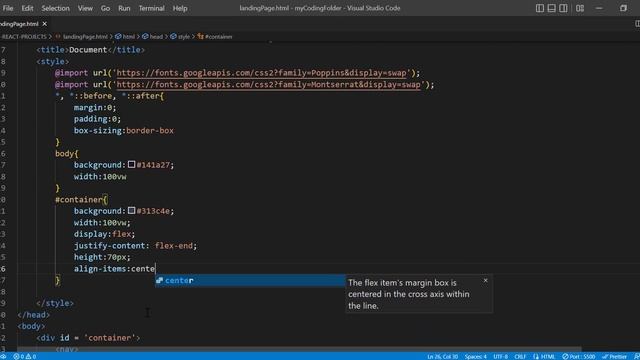Image resolution: width=640 pixels, height=360 pixels.
Task: Select the UTF-8 encoding status
Action: (x=500, y=356)
